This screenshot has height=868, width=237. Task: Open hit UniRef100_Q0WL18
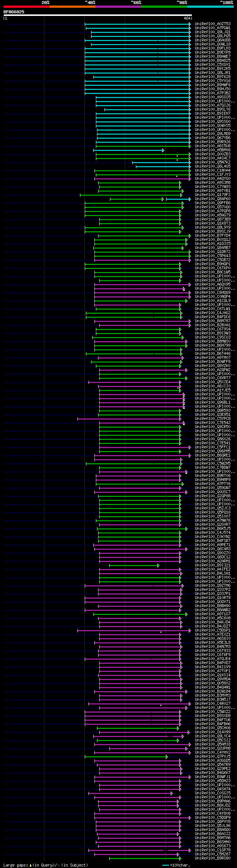click(x=213, y=44)
